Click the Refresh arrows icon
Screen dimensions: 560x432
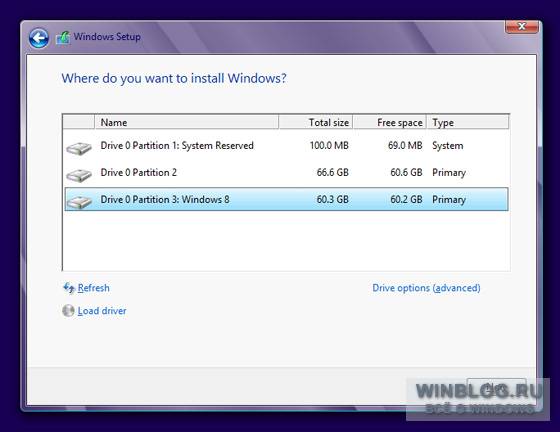tap(69, 288)
